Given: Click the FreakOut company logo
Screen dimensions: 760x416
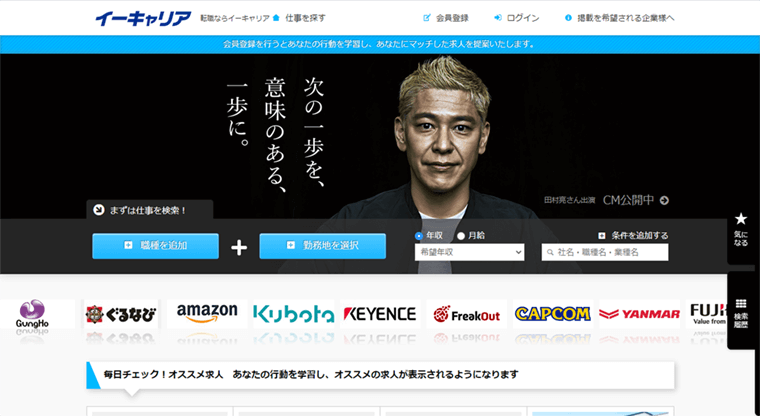Looking at the screenshot, I should [x=466, y=314].
